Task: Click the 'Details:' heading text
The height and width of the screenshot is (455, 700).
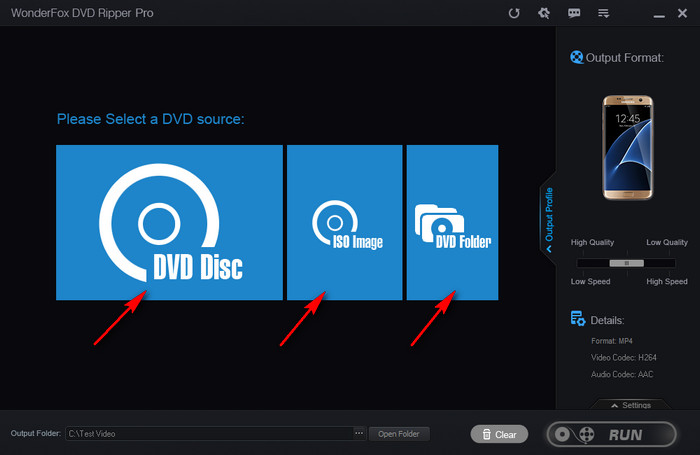Action: pyautogui.click(x=607, y=320)
